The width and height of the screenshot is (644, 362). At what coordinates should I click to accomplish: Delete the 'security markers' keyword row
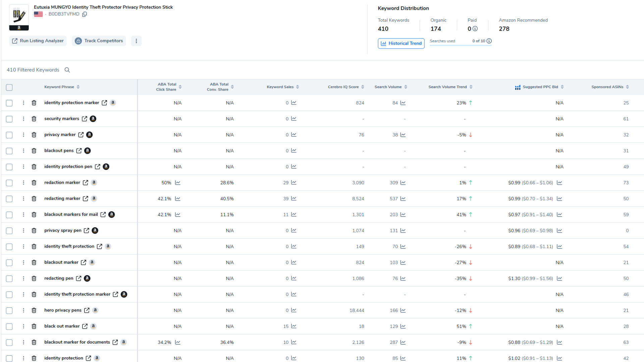coord(34,119)
